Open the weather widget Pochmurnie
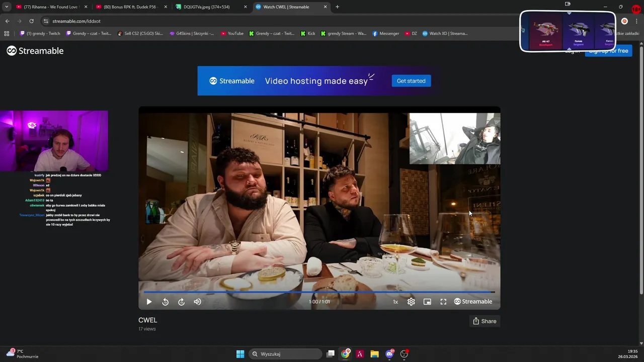 (23, 354)
